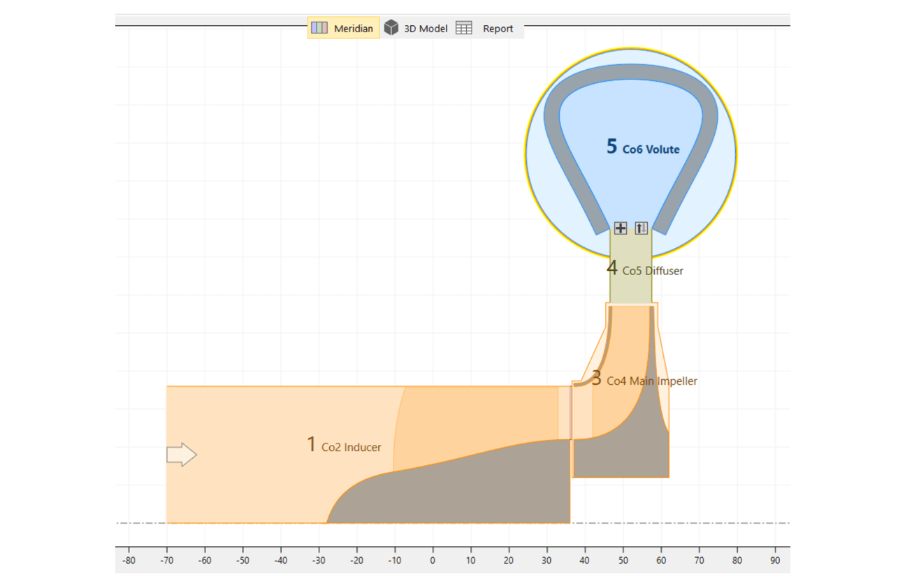905x588 pixels.
Task: Click the axis tick label "-40"
Action: (281, 560)
